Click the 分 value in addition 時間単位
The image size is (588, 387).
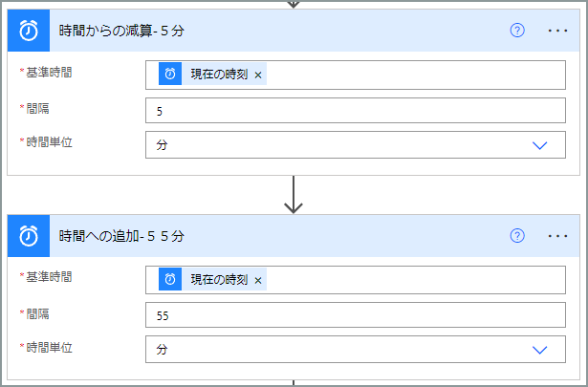pos(162,350)
